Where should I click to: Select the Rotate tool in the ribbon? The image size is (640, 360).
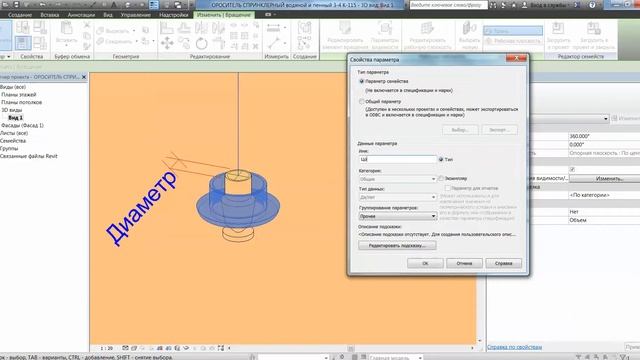(201, 43)
